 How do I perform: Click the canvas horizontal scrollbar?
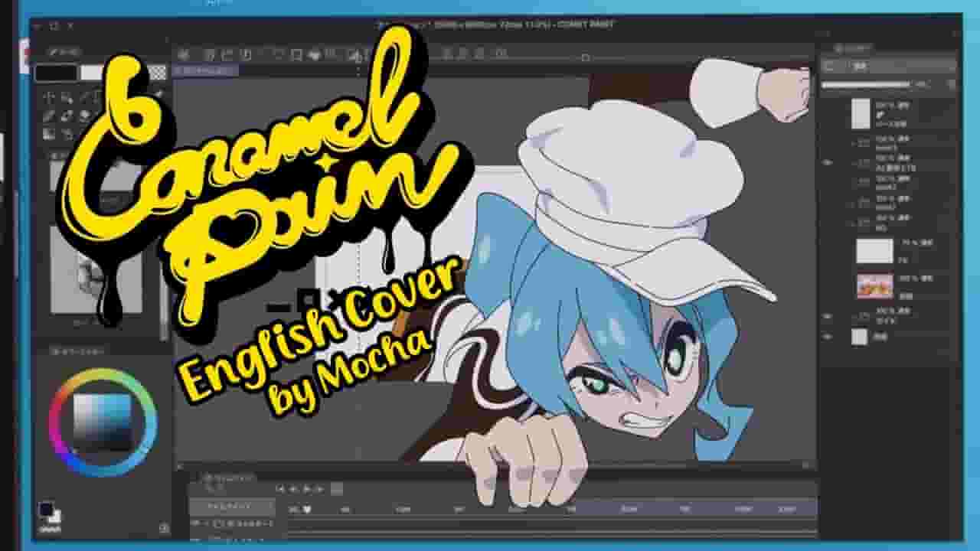pos(494,465)
